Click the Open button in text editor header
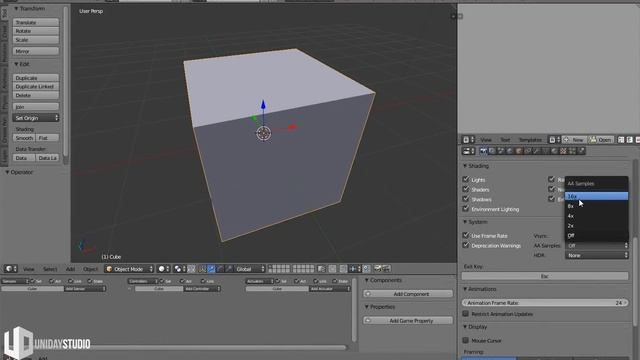 tap(601, 140)
